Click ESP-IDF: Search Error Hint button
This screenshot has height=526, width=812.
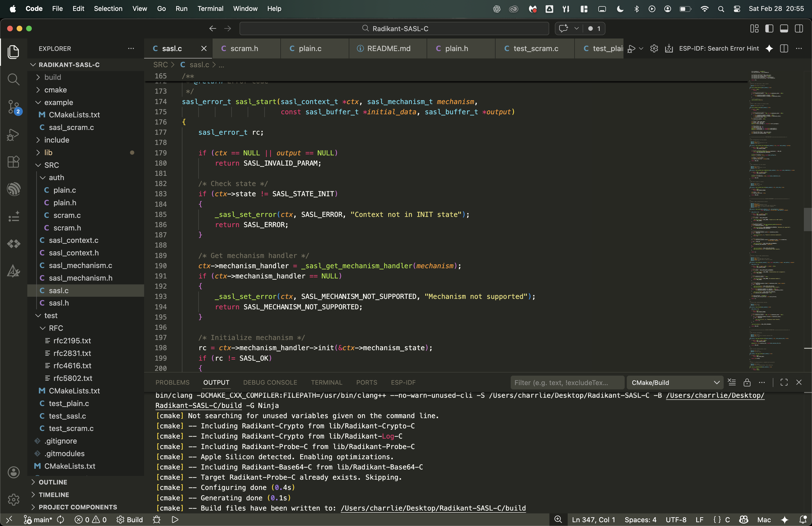[718, 48]
